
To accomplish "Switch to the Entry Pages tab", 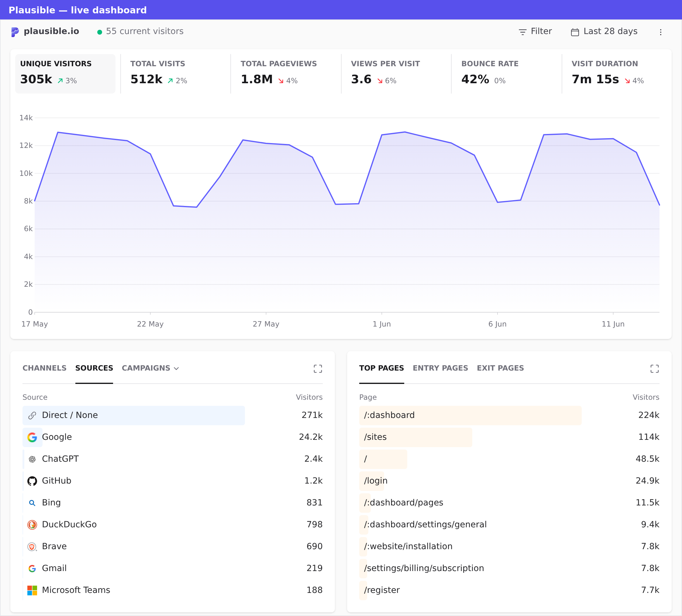I will pos(440,368).
